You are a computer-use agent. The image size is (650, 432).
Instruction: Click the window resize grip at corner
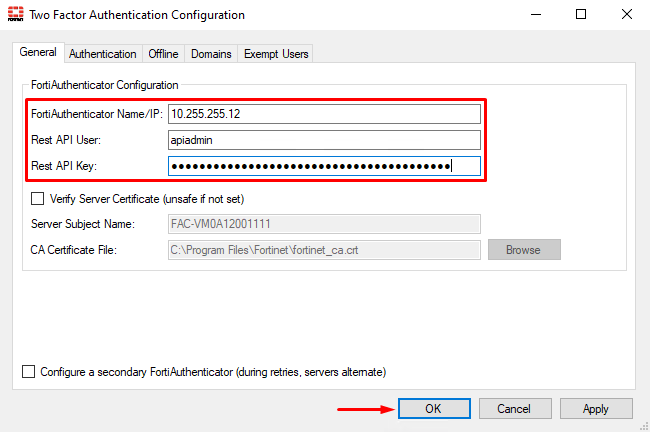pyautogui.click(x=644, y=426)
